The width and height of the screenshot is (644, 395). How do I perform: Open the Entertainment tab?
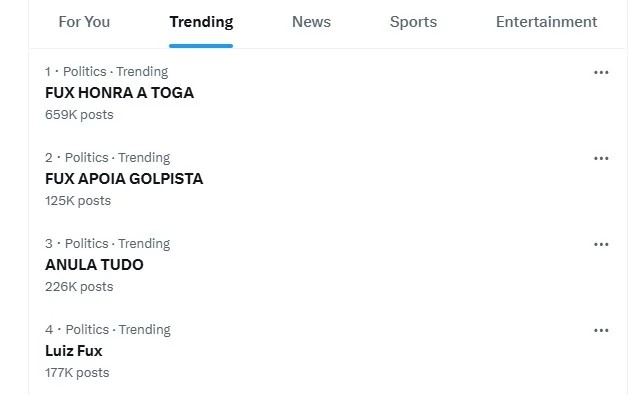546,22
